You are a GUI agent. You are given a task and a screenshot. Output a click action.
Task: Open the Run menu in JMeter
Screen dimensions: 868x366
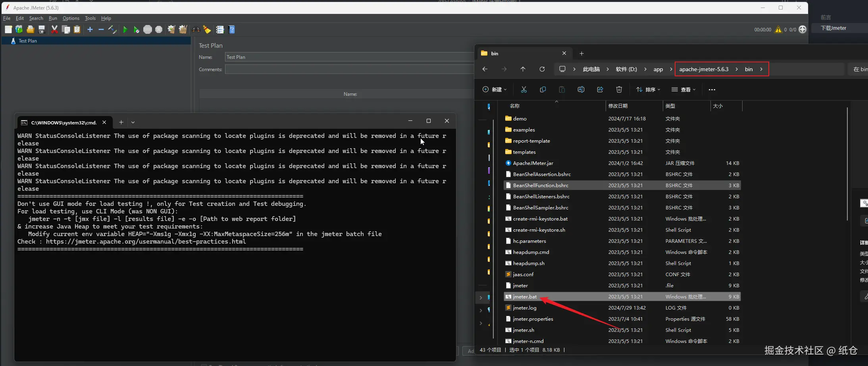[53, 18]
